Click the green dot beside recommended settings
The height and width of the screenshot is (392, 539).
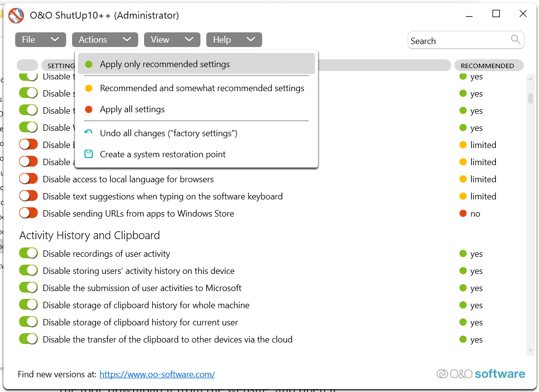[x=89, y=64]
